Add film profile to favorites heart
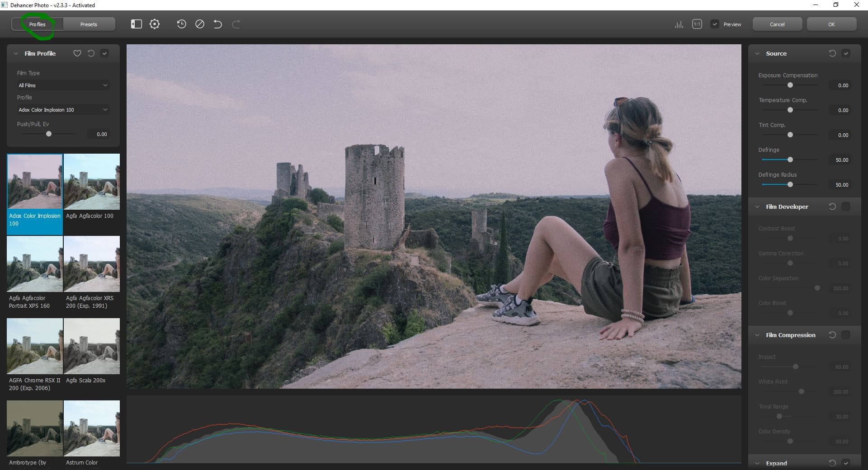 pos(77,53)
